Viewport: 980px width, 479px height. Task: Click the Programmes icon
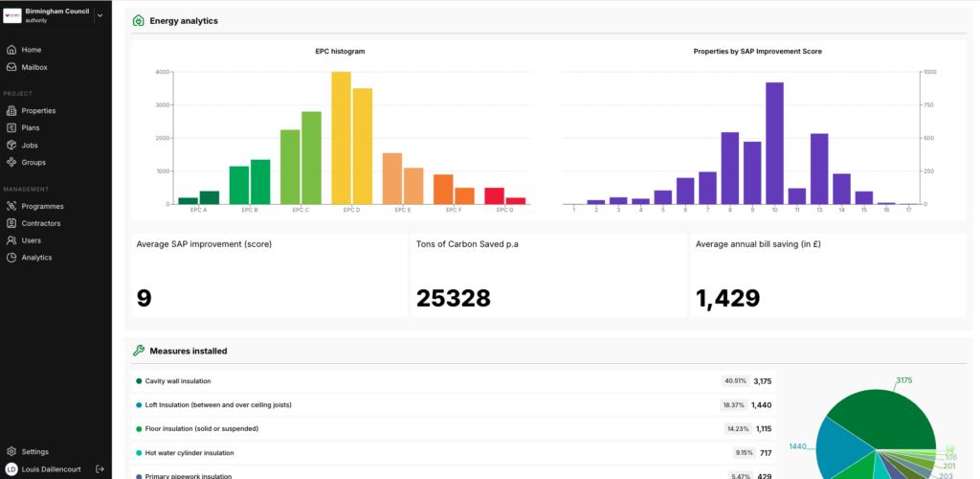[x=11, y=206]
